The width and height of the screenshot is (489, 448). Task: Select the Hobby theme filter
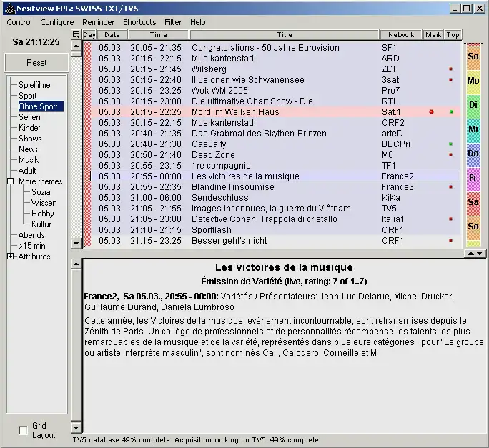coord(42,214)
